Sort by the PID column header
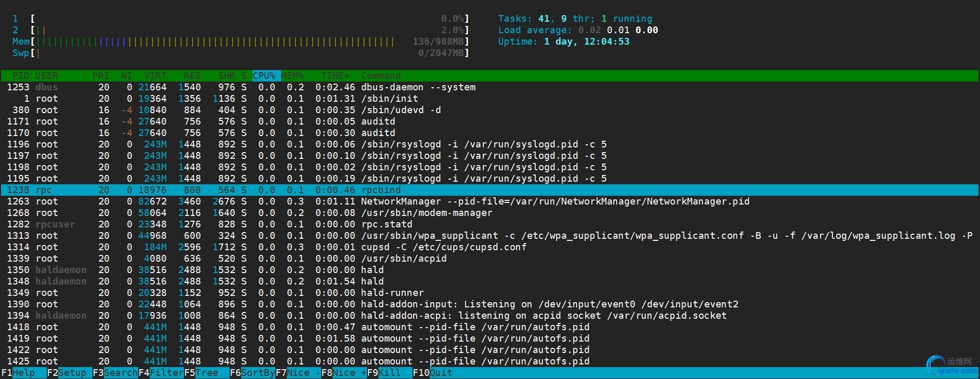The width and height of the screenshot is (980, 379). point(21,76)
